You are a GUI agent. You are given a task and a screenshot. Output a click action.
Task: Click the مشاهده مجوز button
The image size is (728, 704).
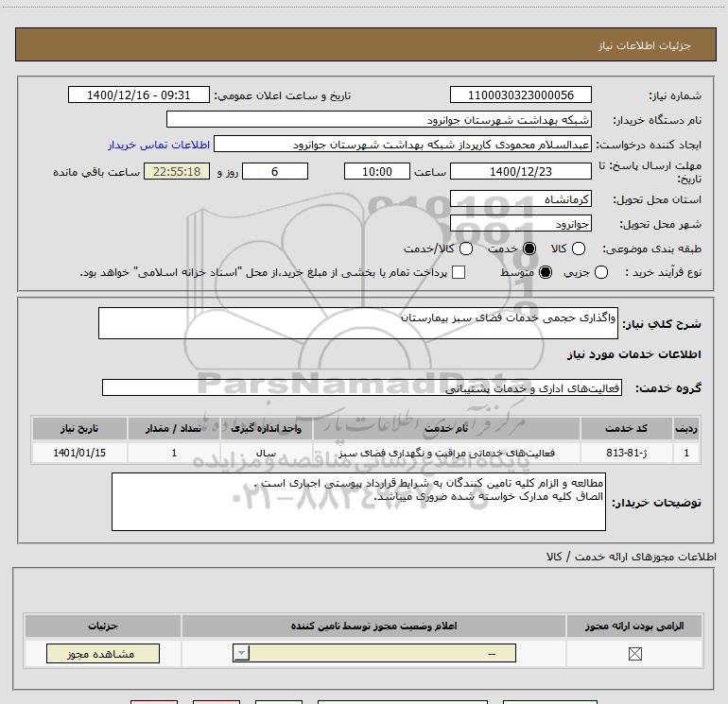click(x=103, y=653)
